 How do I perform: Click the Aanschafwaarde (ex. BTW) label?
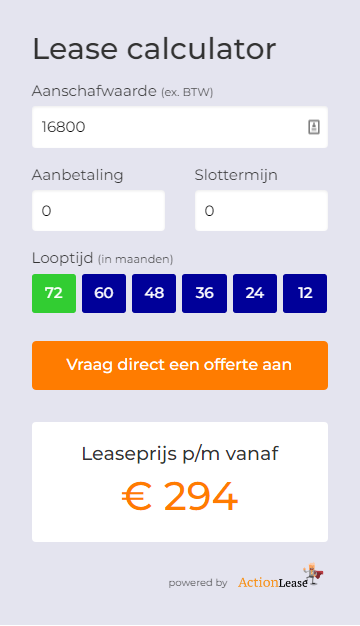(122, 91)
